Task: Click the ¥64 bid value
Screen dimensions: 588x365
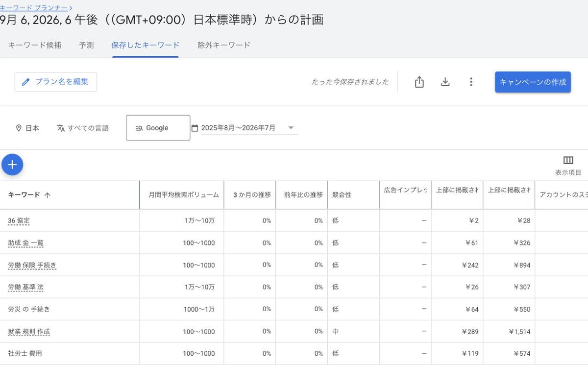Action: pyautogui.click(x=471, y=309)
